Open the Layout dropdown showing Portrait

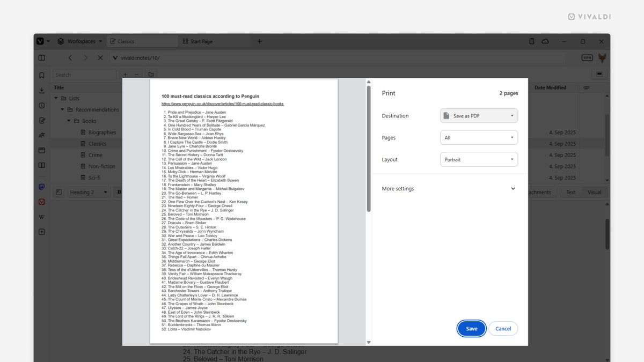pyautogui.click(x=479, y=159)
